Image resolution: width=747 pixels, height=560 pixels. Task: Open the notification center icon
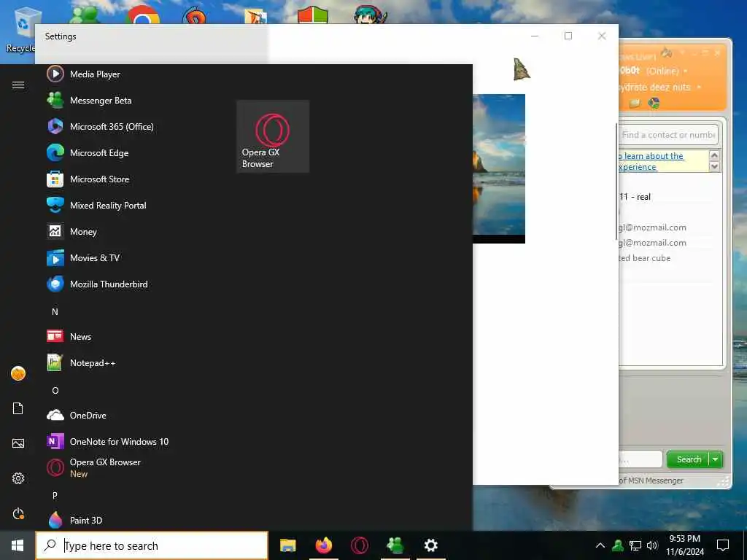[x=723, y=545]
